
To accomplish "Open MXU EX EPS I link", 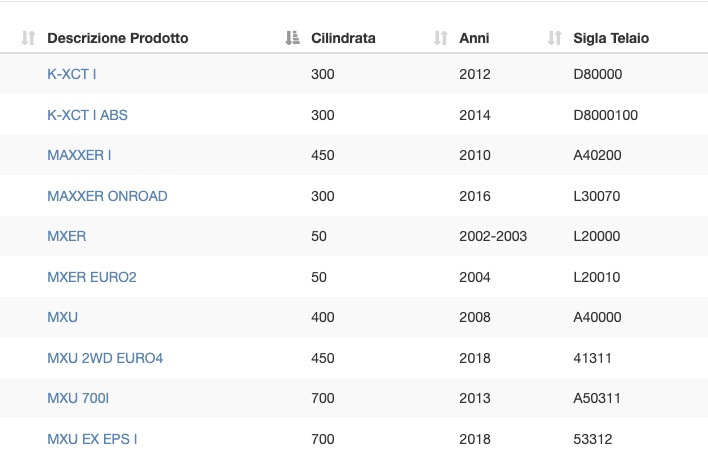I will [92, 439].
